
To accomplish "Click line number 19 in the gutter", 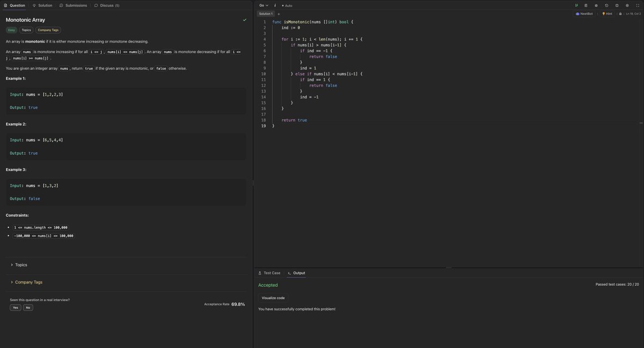I will (263, 126).
